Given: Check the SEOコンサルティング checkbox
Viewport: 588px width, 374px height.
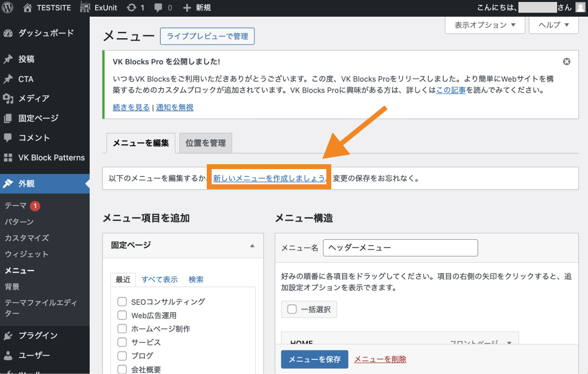Looking at the screenshot, I should (122, 301).
